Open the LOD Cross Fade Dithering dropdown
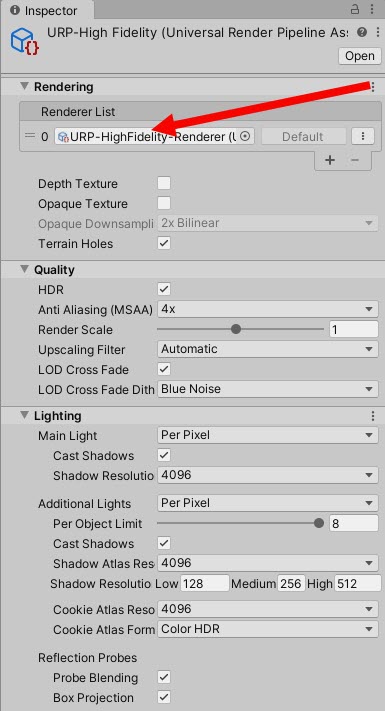This screenshot has height=711, width=385. [x=268, y=389]
